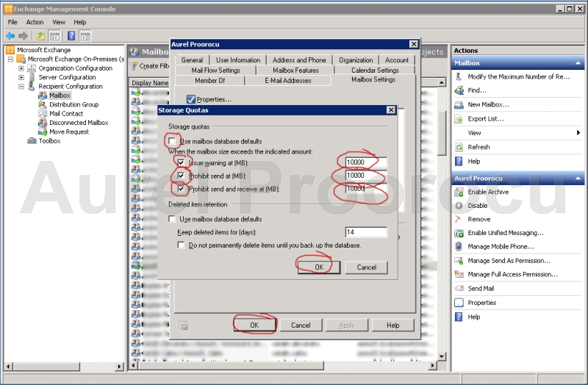
Task: Click the Move Request tree icon
Action: pyautogui.click(x=43, y=132)
